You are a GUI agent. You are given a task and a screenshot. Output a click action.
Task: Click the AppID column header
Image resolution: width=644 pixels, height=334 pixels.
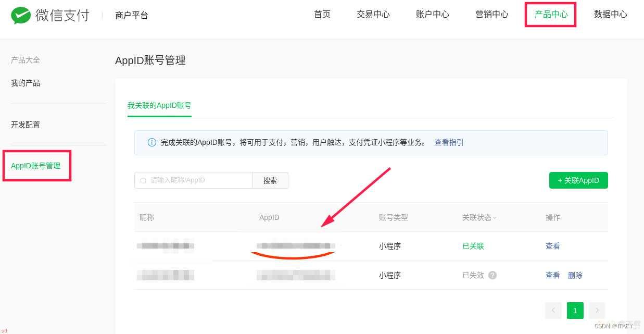269,217
